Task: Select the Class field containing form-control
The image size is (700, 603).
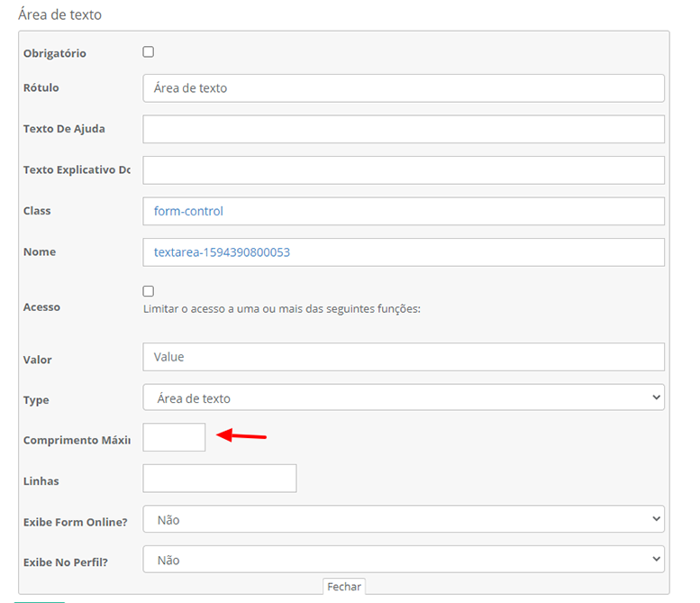Action: pos(403,211)
